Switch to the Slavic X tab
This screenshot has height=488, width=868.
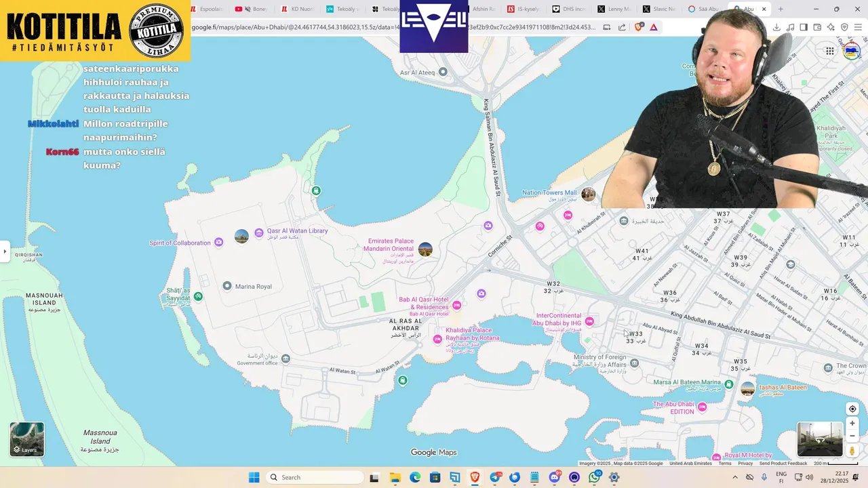point(659,9)
